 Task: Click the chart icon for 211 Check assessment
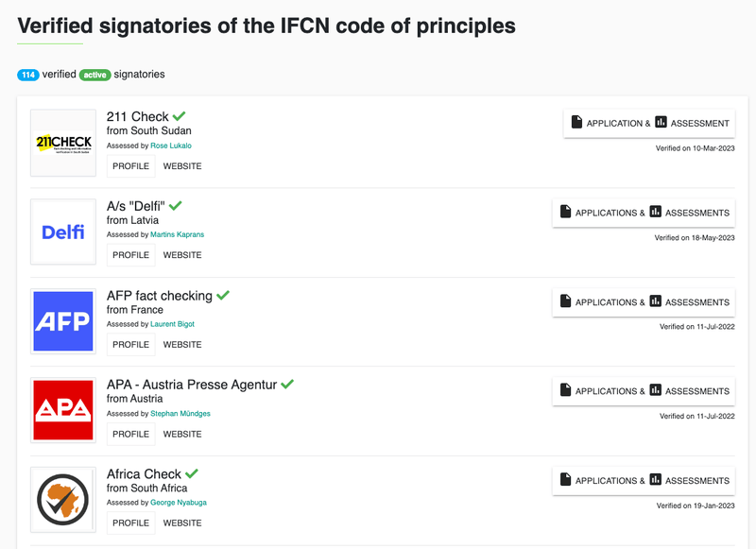(x=661, y=123)
